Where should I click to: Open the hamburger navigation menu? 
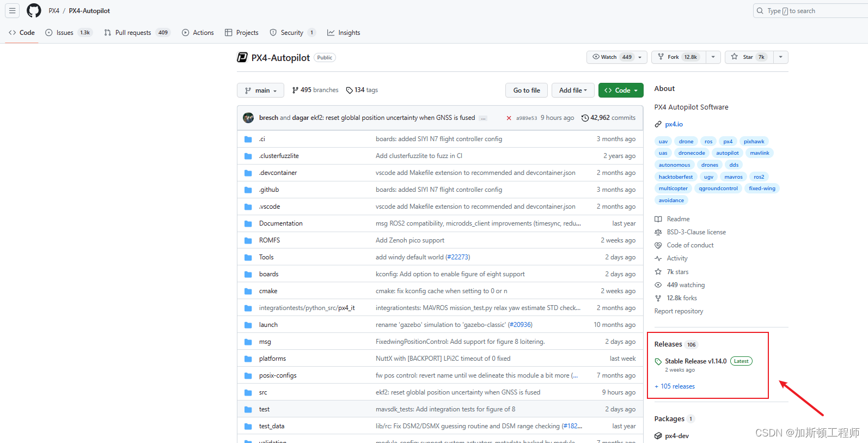pyautogui.click(x=13, y=10)
